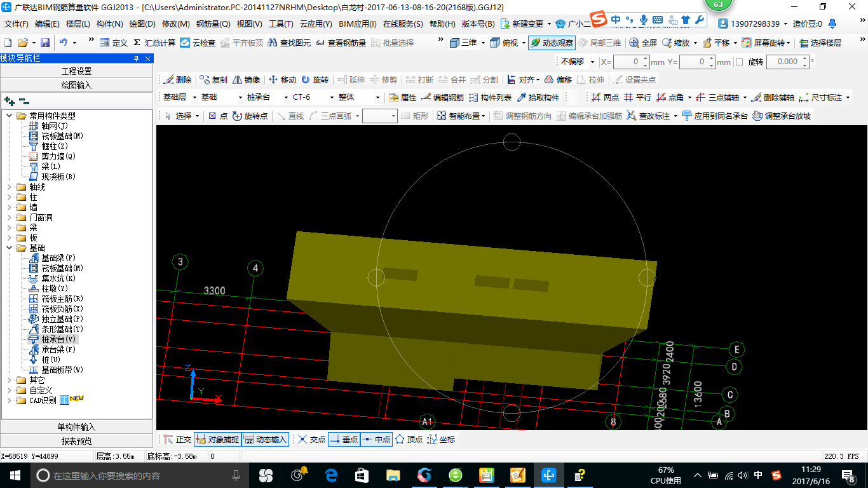Open the BIM应用(I) menu
This screenshot has height=488, width=868.
pyautogui.click(x=357, y=24)
